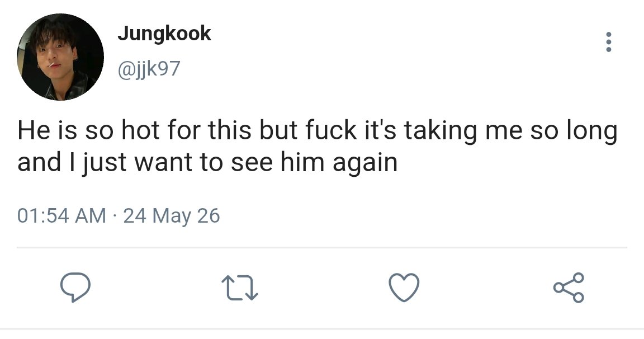Viewport: 644px width, 339px height.
Task: Open the @jjk97 handle link
Action: click(x=149, y=69)
